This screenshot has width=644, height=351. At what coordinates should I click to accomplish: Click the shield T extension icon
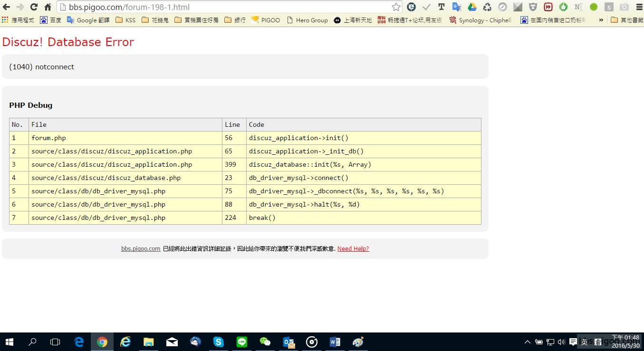click(533, 7)
